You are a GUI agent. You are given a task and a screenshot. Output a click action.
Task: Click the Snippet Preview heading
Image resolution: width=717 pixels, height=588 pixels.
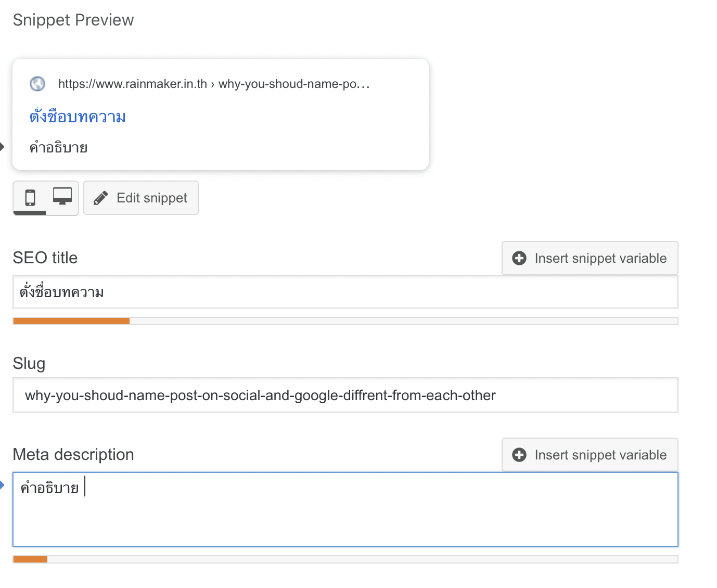(x=73, y=20)
